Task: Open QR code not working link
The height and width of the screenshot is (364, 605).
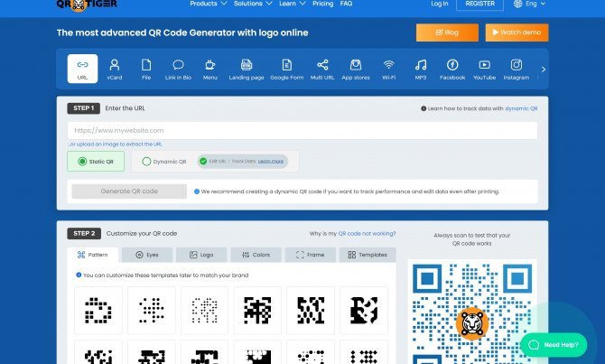Action: coord(366,234)
